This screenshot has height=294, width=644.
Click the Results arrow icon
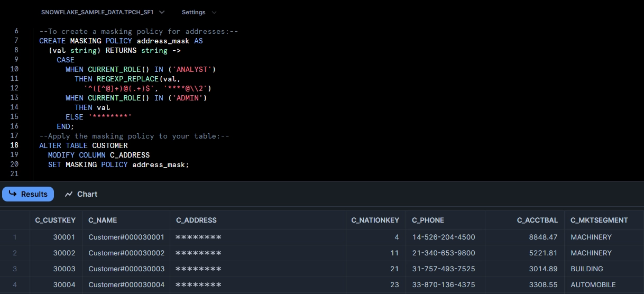coord(13,194)
